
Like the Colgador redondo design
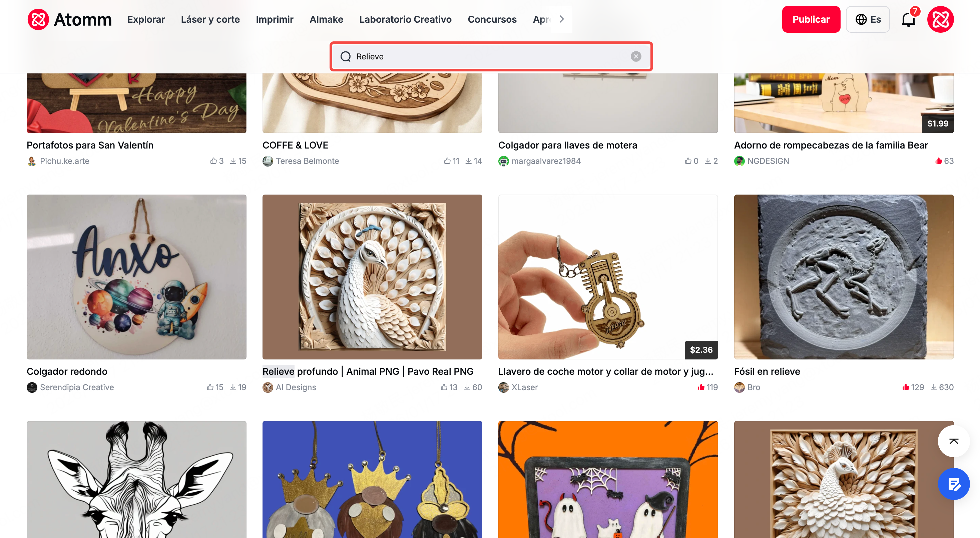(210, 387)
